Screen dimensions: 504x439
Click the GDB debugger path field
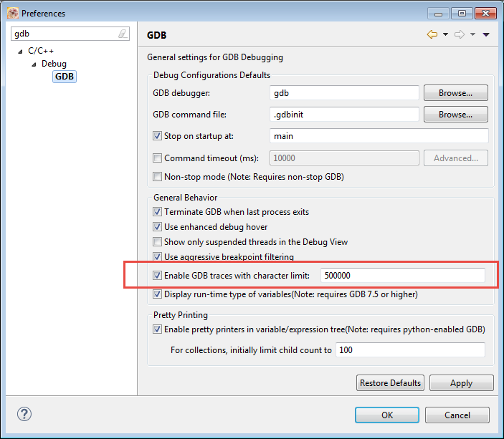(344, 93)
